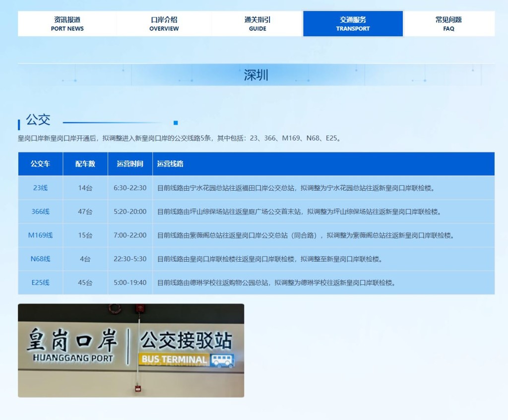508x420 pixels.
Task: Go to the 通关指引 GUIDE tab
Action: tap(257, 24)
